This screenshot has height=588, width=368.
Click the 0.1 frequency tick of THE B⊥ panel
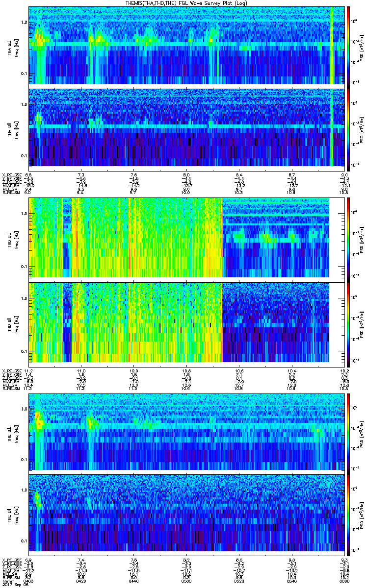(25, 460)
